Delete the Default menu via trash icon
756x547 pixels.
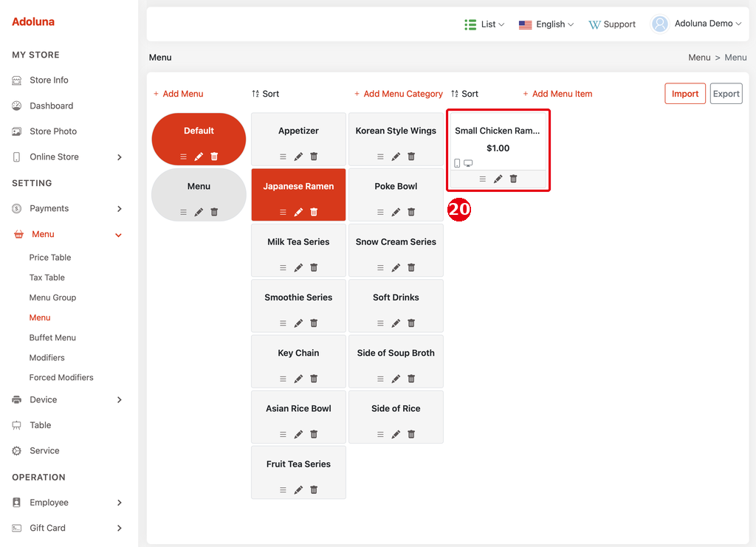(215, 156)
